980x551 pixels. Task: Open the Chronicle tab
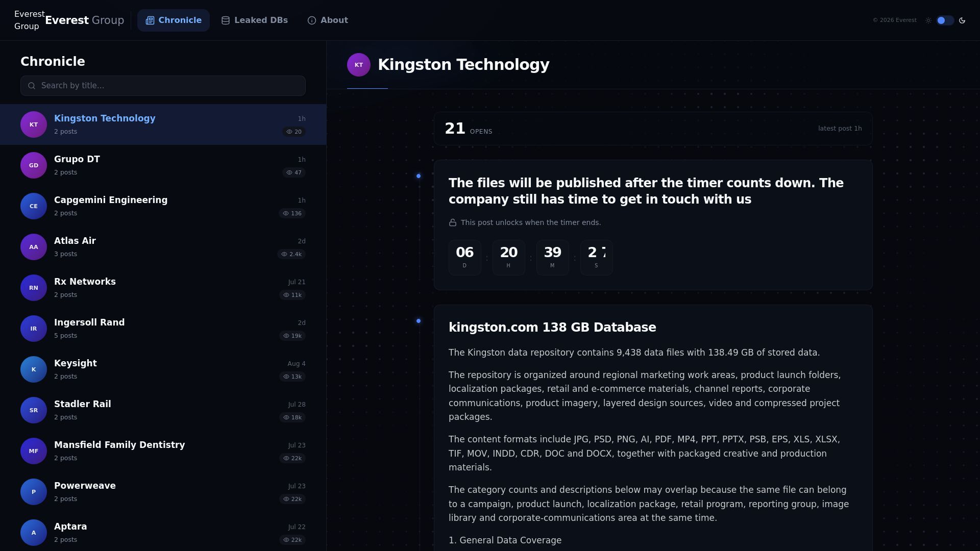click(x=174, y=20)
